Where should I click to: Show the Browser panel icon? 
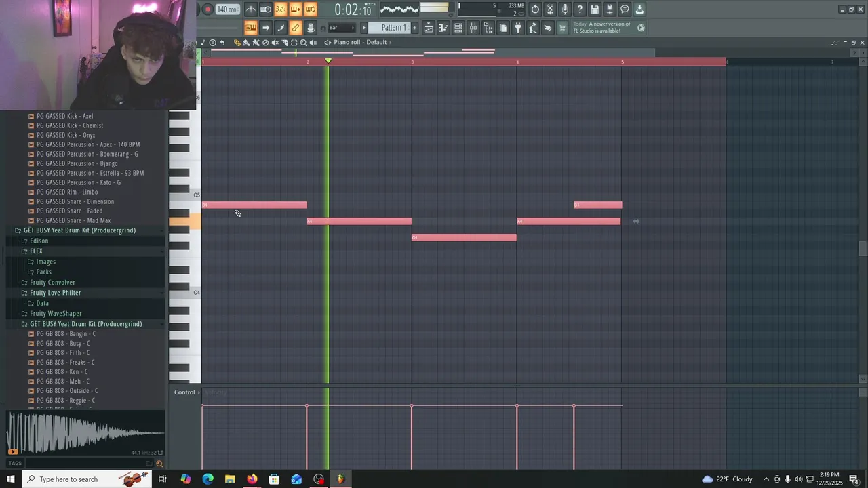coord(488,28)
